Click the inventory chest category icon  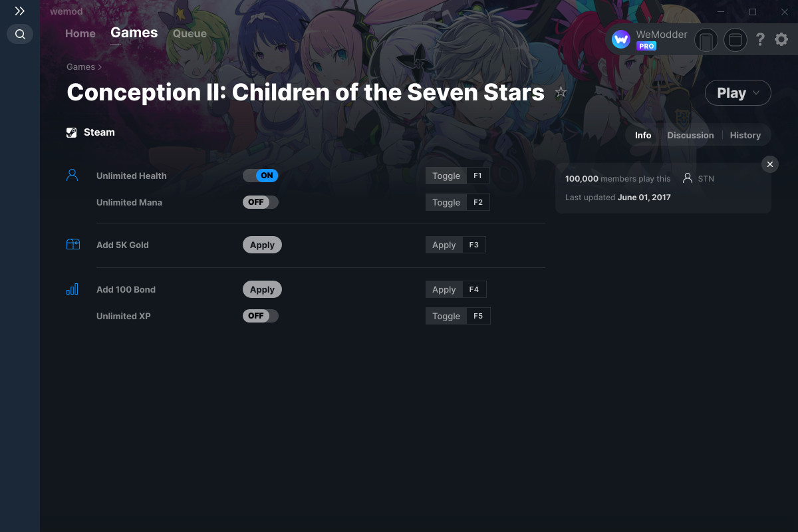(x=72, y=244)
